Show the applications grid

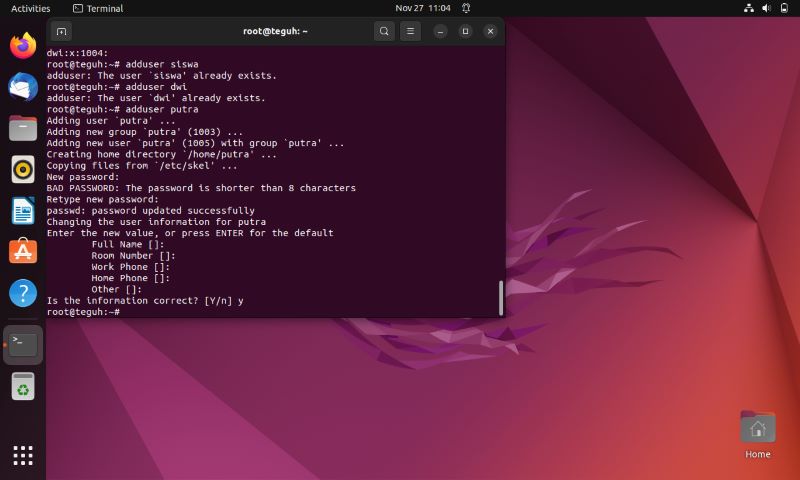click(x=23, y=456)
